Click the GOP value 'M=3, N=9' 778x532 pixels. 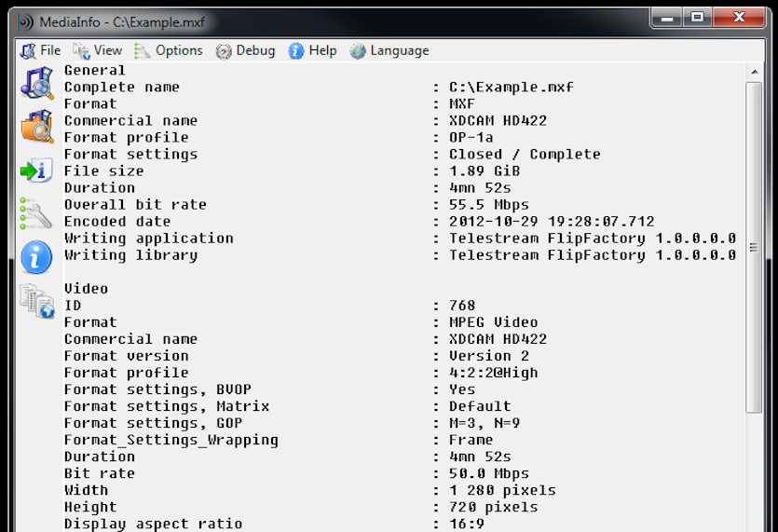[485, 423]
